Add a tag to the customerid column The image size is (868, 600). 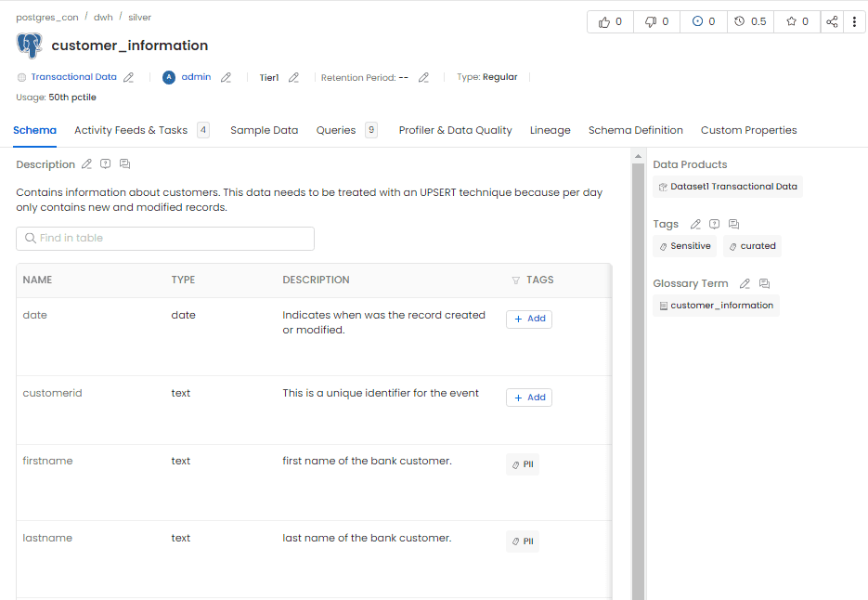coord(529,398)
